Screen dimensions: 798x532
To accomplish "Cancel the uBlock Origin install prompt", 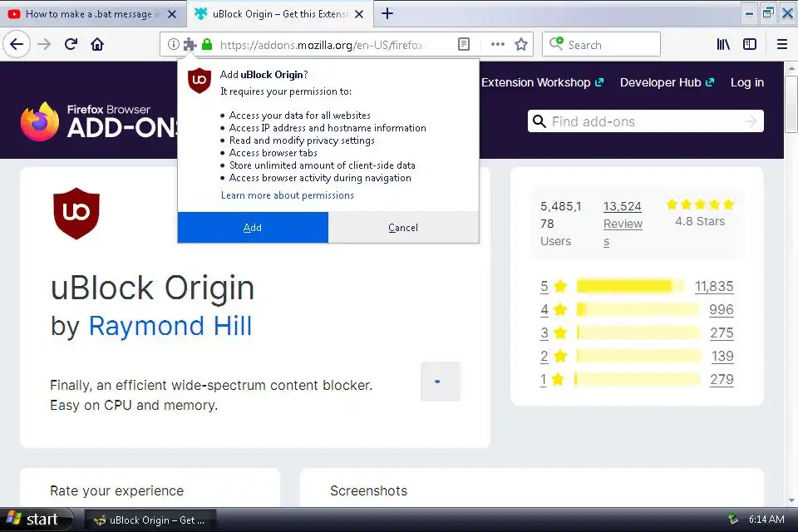I will click(x=403, y=228).
